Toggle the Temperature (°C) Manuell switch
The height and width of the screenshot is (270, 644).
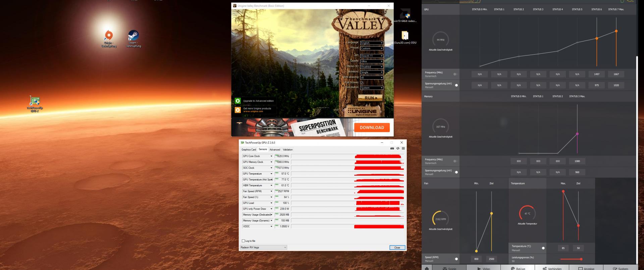[x=543, y=248]
